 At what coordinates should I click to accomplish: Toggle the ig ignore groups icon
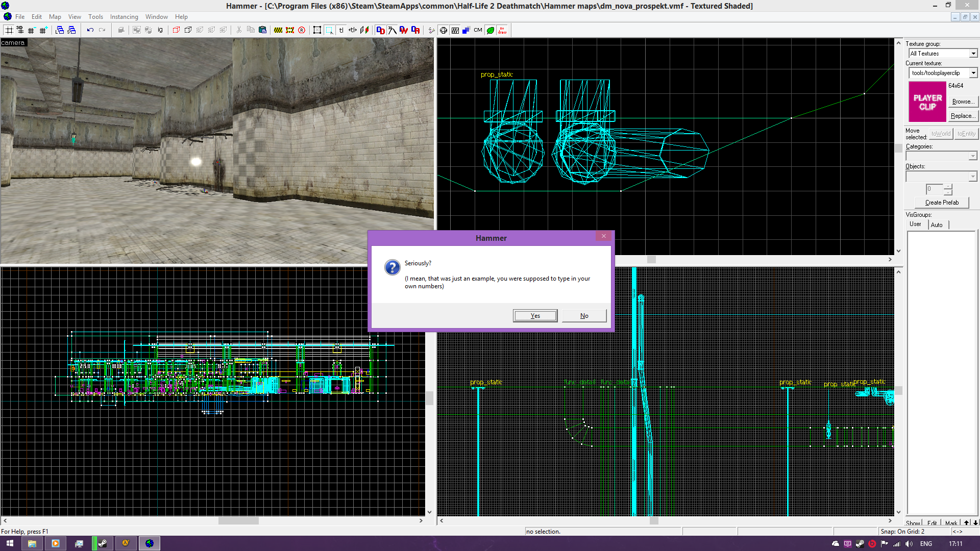tap(160, 30)
